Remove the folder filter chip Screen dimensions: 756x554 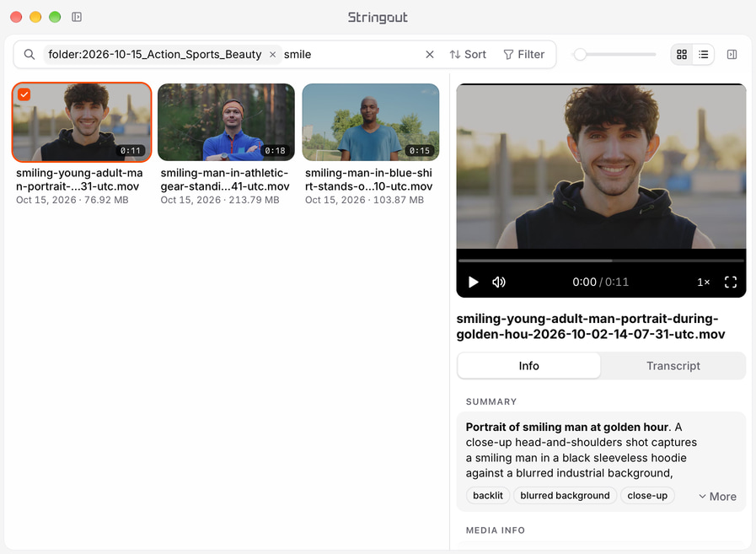(272, 55)
